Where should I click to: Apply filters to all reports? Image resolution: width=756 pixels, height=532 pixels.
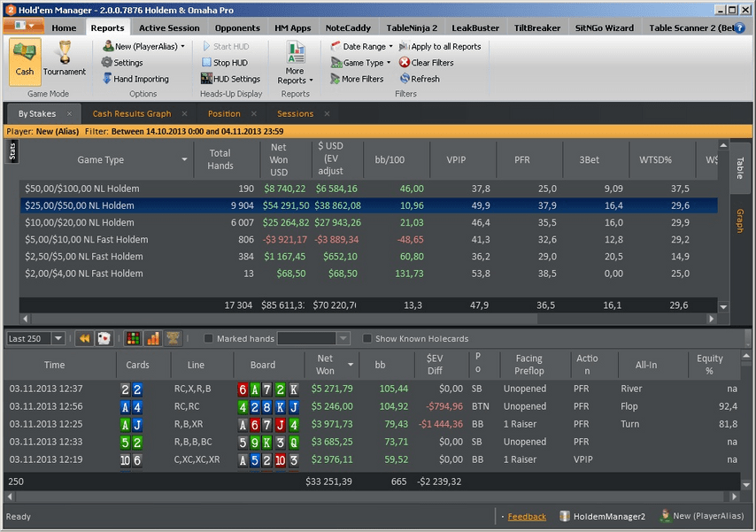(440, 46)
